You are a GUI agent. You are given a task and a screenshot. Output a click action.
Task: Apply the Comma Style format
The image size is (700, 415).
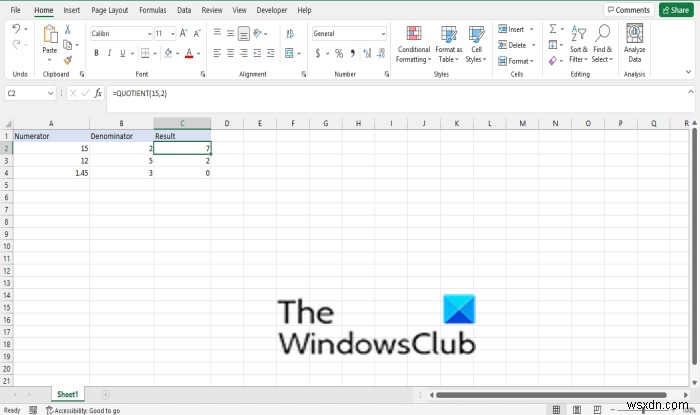click(x=353, y=54)
